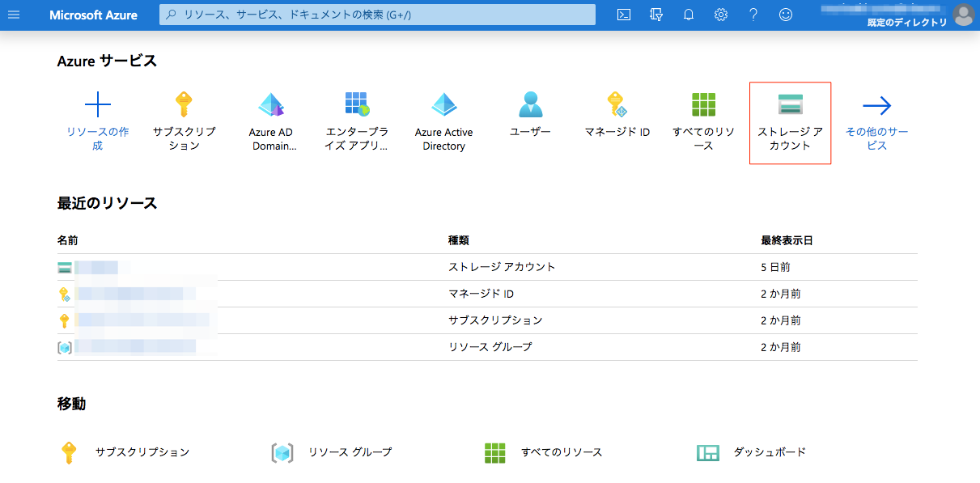This screenshot has width=980, height=483.
Task: Go to ダッシュボード link under 移動
Action: 770,452
